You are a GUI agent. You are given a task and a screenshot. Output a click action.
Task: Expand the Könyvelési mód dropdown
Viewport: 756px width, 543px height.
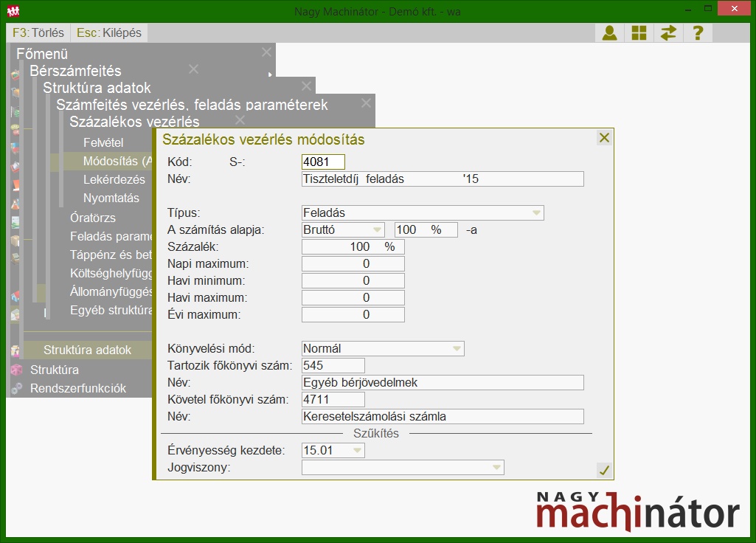point(457,348)
